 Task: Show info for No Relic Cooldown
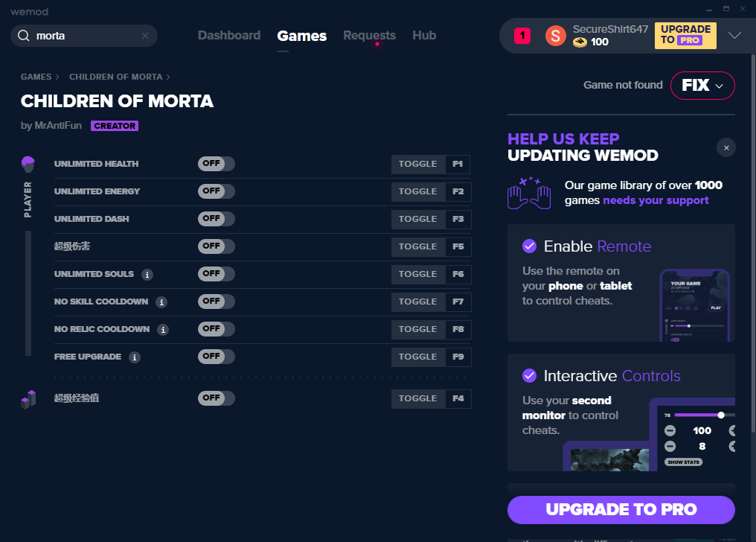point(163,330)
